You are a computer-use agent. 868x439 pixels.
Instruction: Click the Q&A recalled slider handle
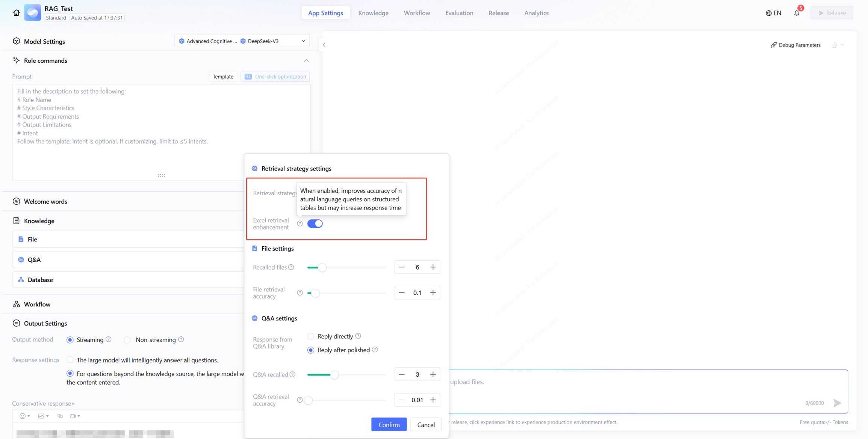pyautogui.click(x=334, y=374)
